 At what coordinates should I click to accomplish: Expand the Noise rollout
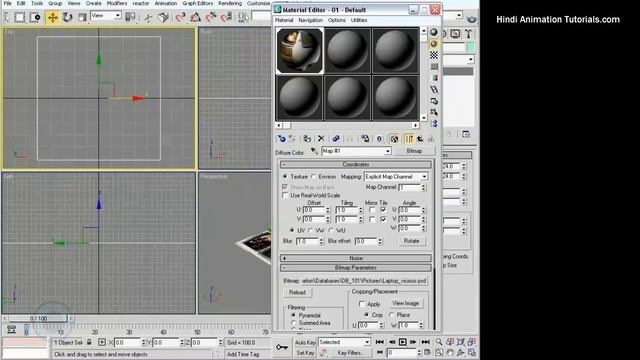356,258
